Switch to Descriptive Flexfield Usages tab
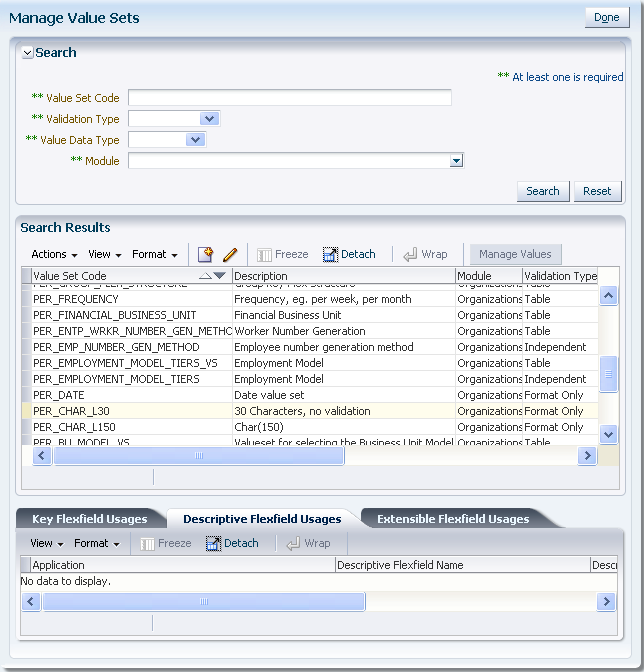The image size is (644, 672). click(x=262, y=519)
